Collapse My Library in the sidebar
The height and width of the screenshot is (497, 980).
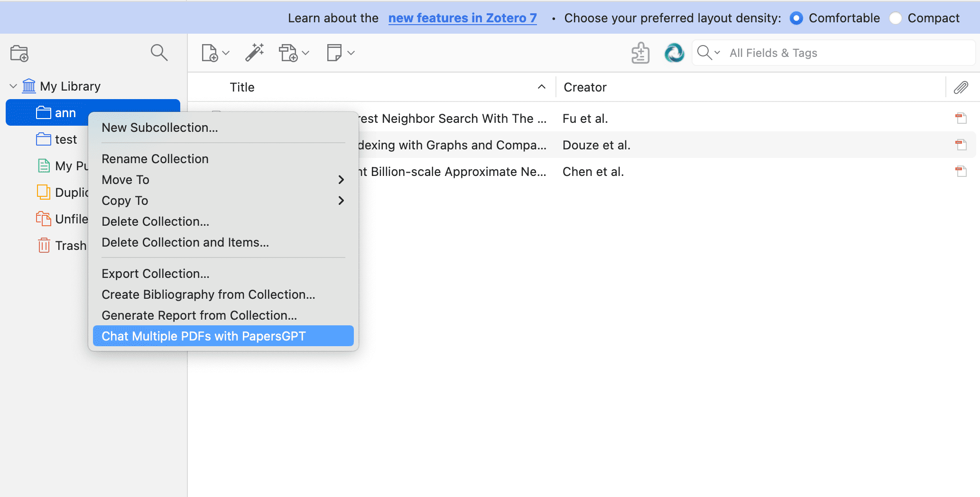point(13,86)
